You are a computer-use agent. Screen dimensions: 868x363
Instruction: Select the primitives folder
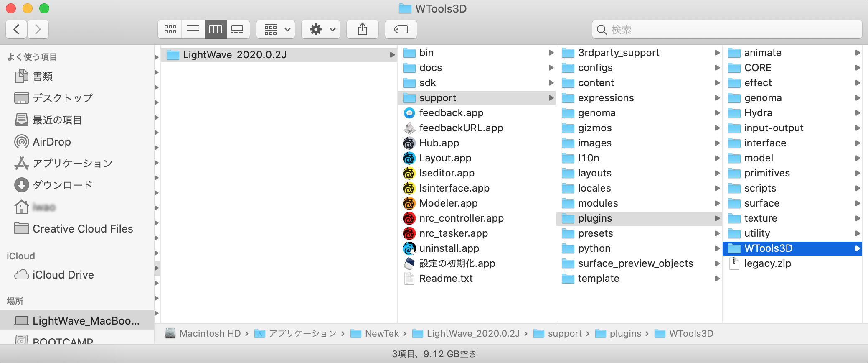(793, 173)
